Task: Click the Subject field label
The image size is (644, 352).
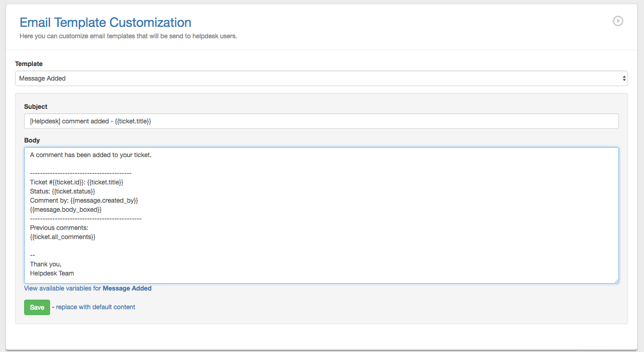Action: [x=35, y=107]
